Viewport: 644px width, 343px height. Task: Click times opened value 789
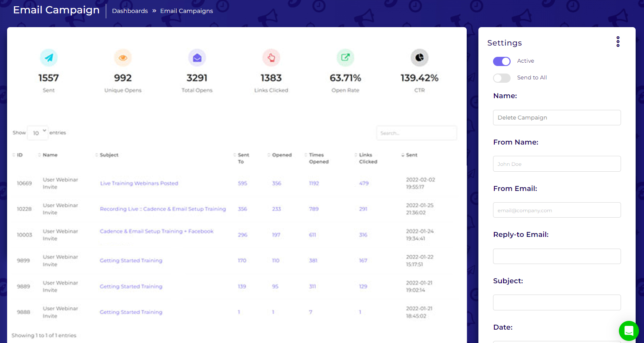[314, 209]
